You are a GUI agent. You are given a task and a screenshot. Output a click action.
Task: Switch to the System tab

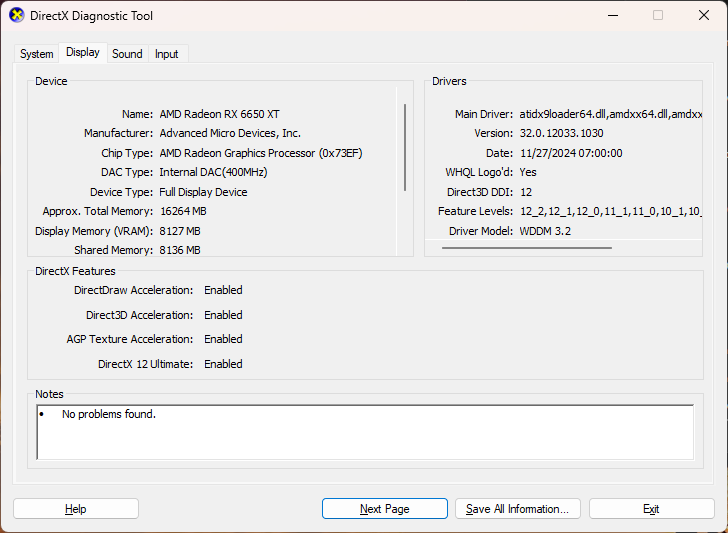pyautogui.click(x=37, y=54)
